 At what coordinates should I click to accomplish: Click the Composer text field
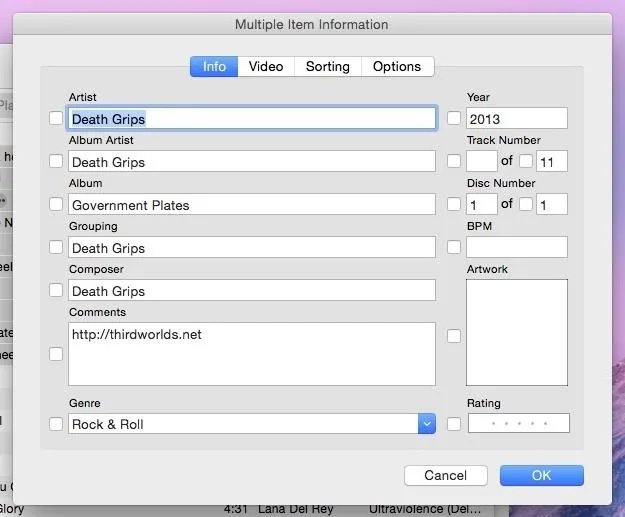[252, 290]
